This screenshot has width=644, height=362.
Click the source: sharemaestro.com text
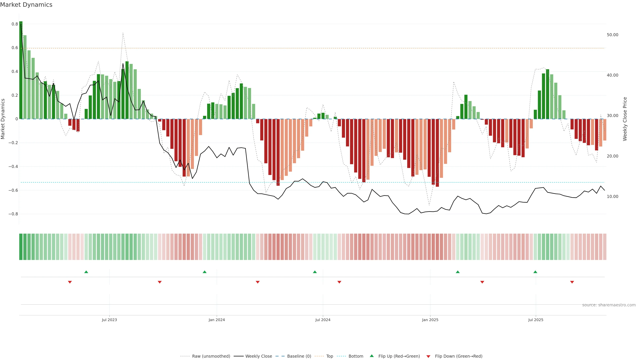click(x=609, y=305)
